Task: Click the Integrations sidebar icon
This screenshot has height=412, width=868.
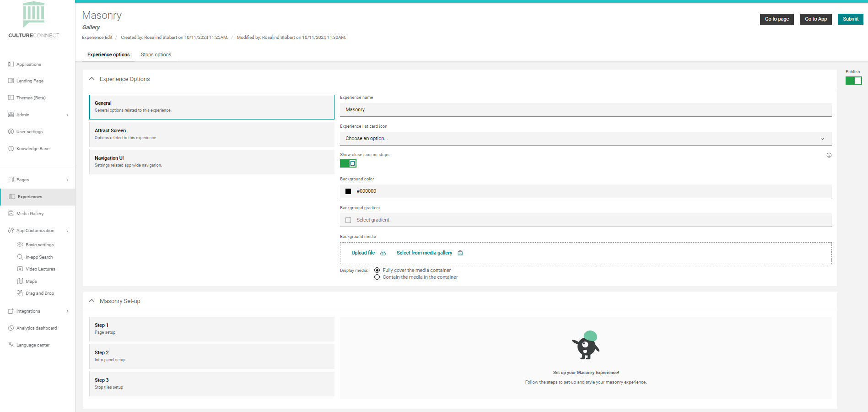Action: (11, 311)
